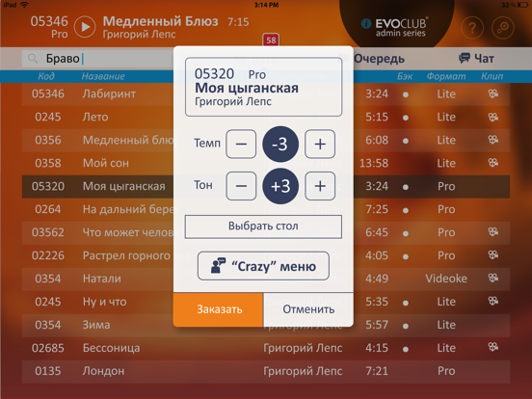Image resolution: width=532 pixels, height=399 pixels.
Task: Open the settings gear icon
Action: click(503, 28)
